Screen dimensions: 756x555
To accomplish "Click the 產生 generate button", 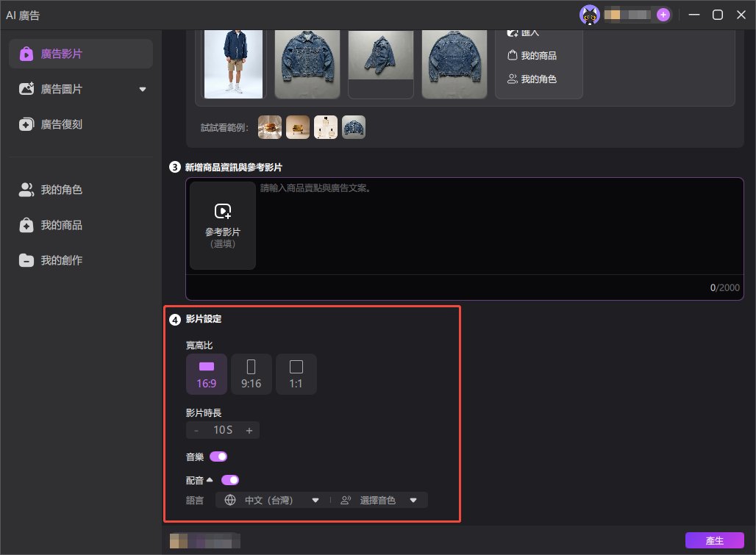I will click(715, 540).
